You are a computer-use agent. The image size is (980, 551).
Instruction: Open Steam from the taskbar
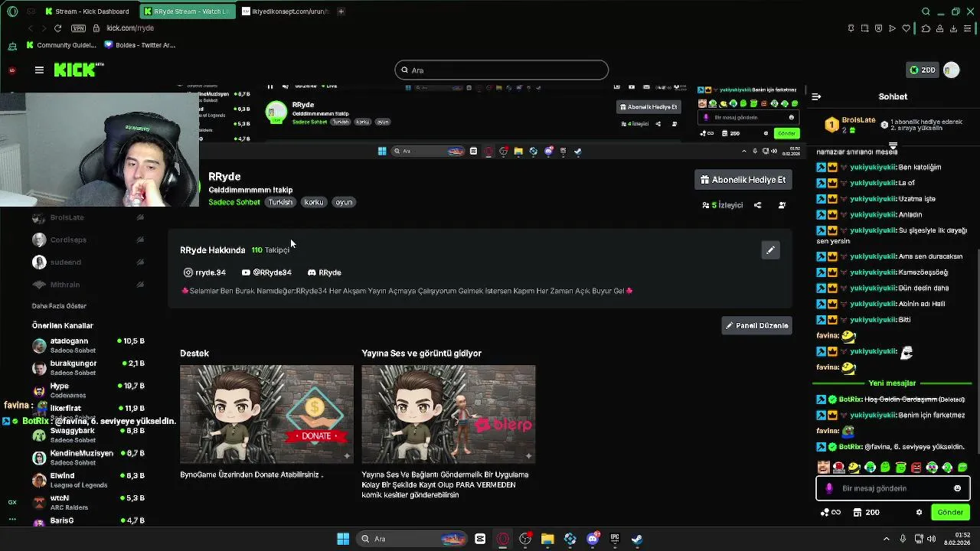[x=636, y=539]
